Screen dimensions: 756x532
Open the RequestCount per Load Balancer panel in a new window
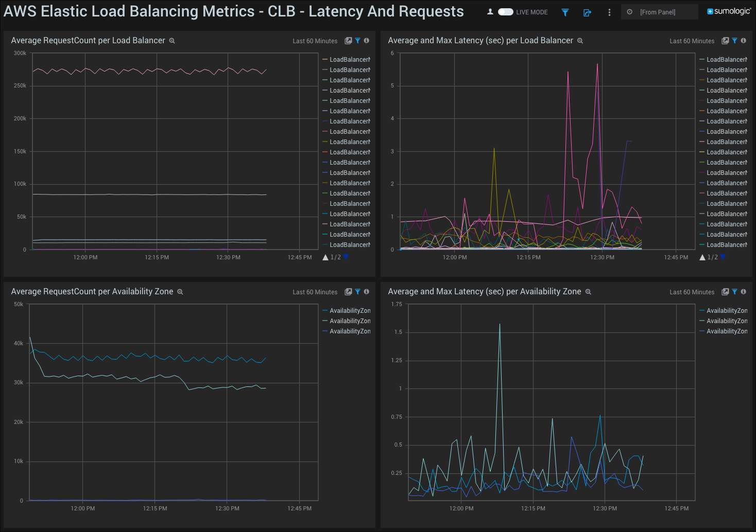pyautogui.click(x=348, y=41)
